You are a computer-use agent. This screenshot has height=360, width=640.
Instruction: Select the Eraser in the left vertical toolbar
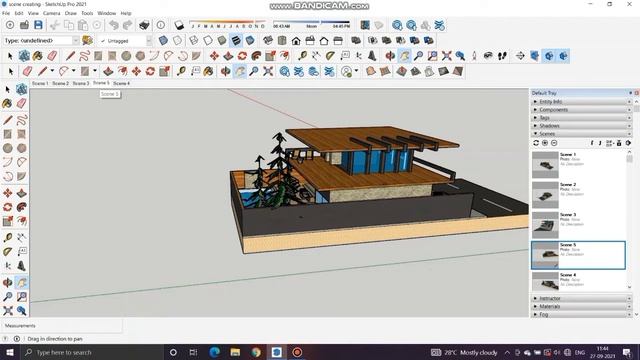tap(22, 103)
